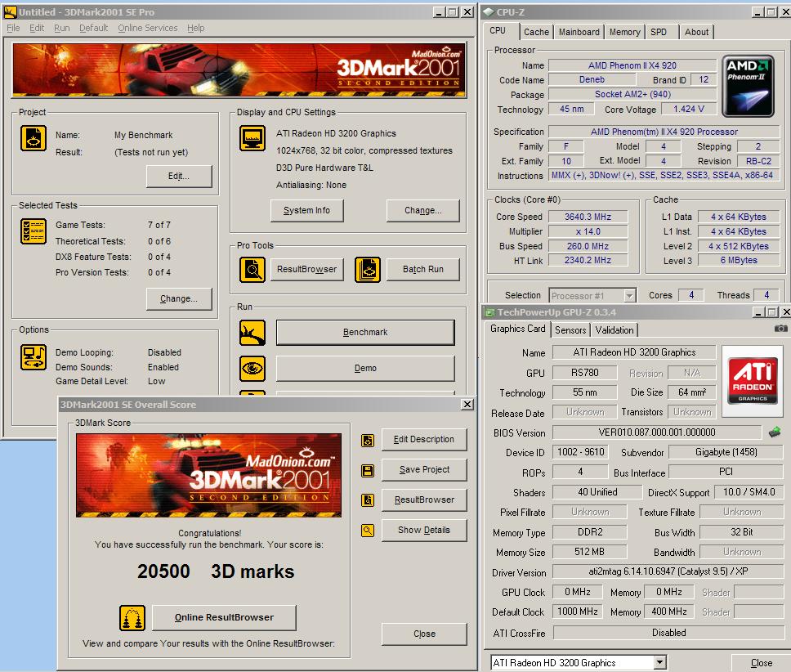This screenshot has height=672, width=791.
Task: Click the CPU-Z title bar icon
Action: pyautogui.click(x=488, y=11)
